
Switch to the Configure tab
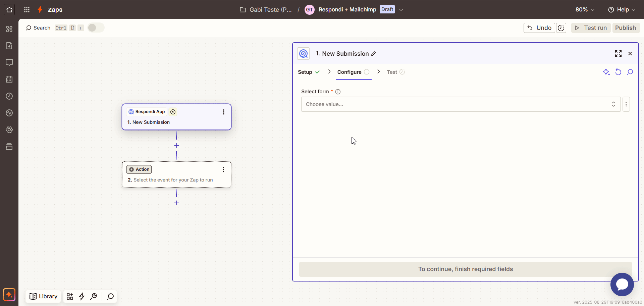[353, 72]
